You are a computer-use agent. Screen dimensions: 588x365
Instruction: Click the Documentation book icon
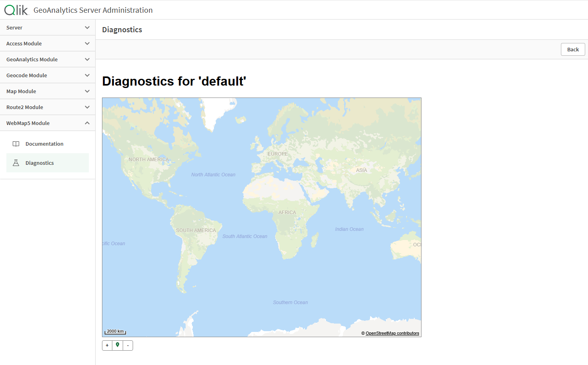tap(16, 144)
